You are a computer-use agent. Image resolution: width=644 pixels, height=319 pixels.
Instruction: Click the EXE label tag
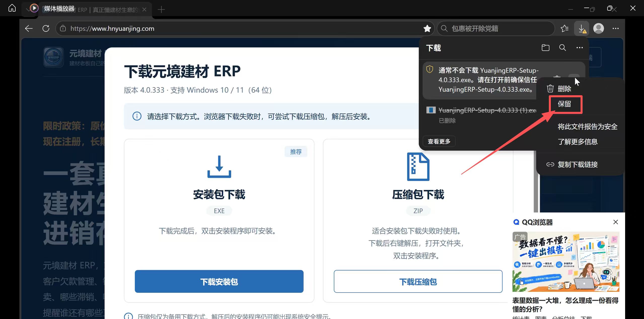point(219,211)
